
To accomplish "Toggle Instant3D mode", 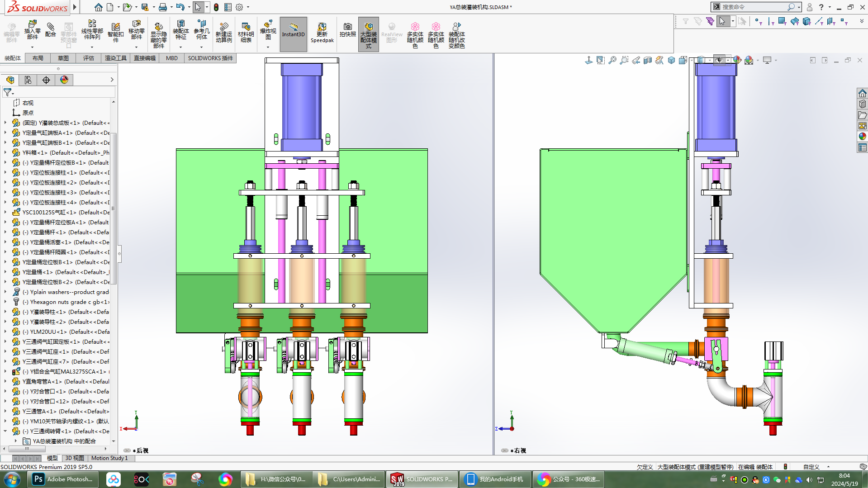I will point(294,34).
